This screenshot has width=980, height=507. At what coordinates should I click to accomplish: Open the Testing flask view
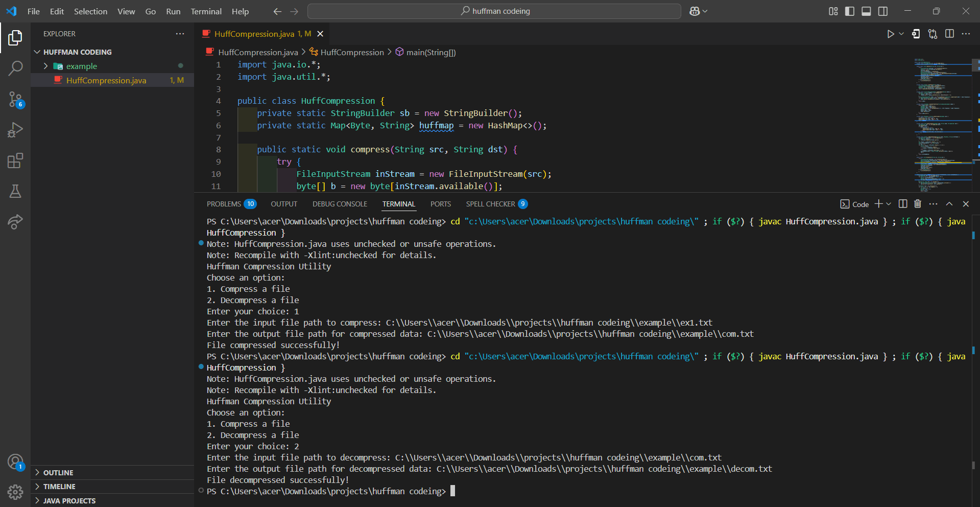pos(15,191)
